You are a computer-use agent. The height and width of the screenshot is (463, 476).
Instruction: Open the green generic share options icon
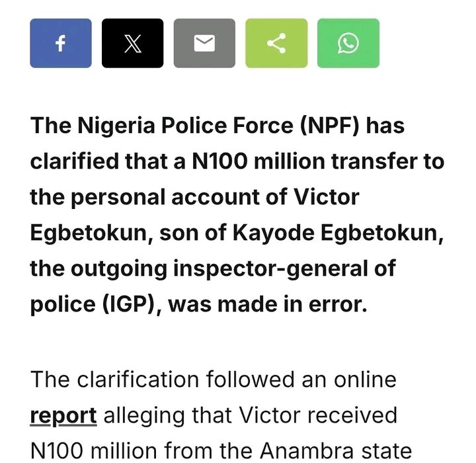click(276, 43)
